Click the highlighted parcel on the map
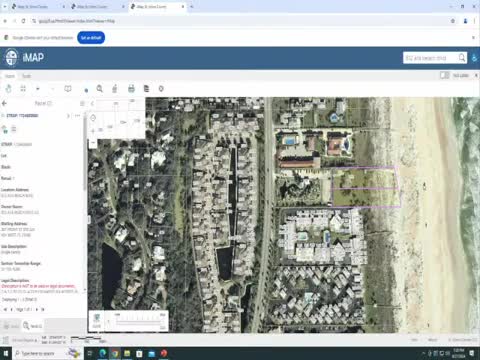The height and width of the screenshot is (360, 480). (x=366, y=187)
